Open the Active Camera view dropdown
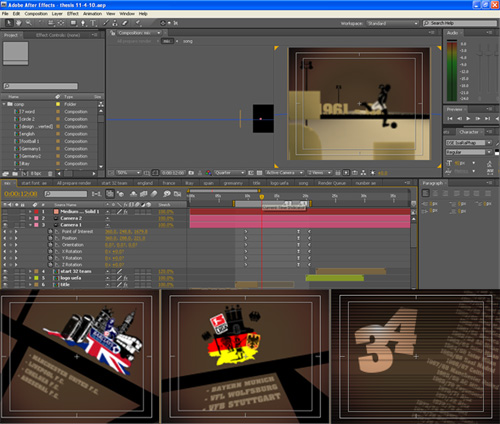Screen dimensions: 500x424 (x=284, y=173)
